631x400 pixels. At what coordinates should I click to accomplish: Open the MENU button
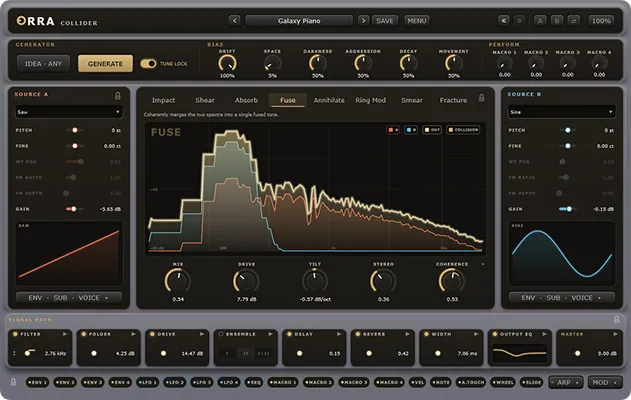click(417, 21)
